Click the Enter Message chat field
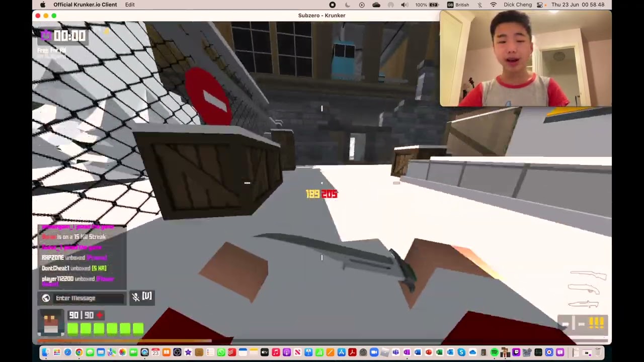The image size is (644, 362). (x=89, y=298)
